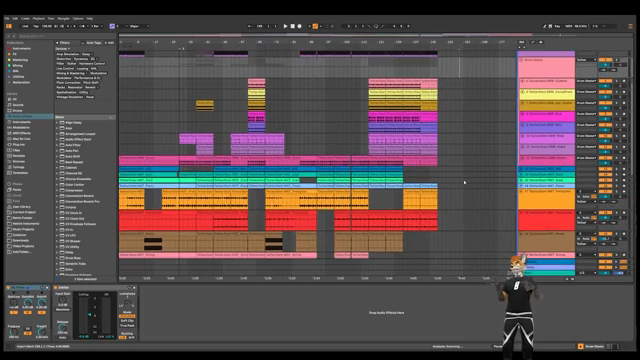Screen dimensions: 640x360
Task: Toggle the Link button
Action: 25,26
